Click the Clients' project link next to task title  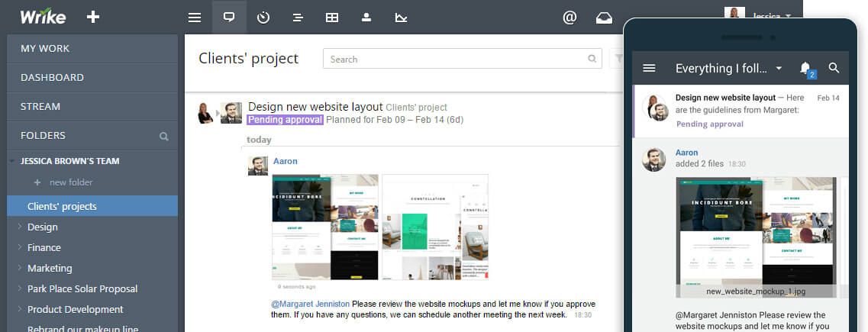pyautogui.click(x=416, y=108)
